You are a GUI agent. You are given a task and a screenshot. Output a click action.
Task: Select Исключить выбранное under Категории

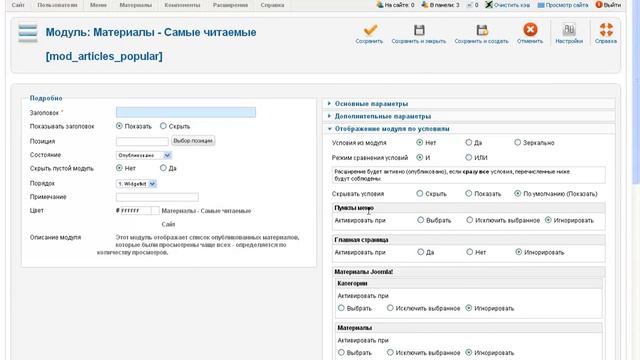(x=390, y=308)
